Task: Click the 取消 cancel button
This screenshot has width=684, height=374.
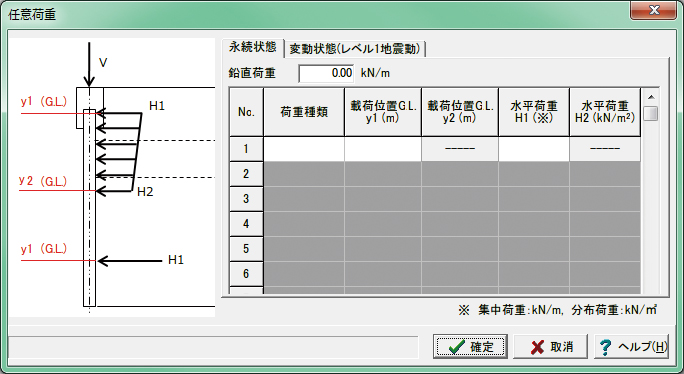Action: [x=551, y=347]
